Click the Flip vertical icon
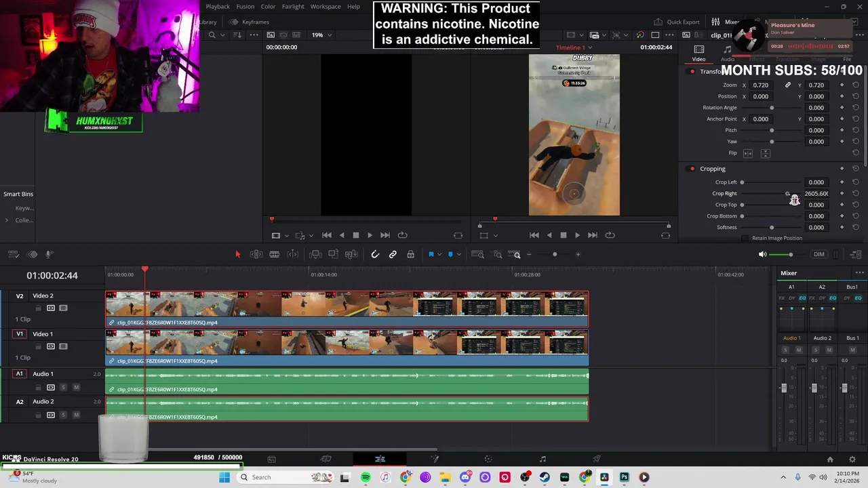 point(765,153)
